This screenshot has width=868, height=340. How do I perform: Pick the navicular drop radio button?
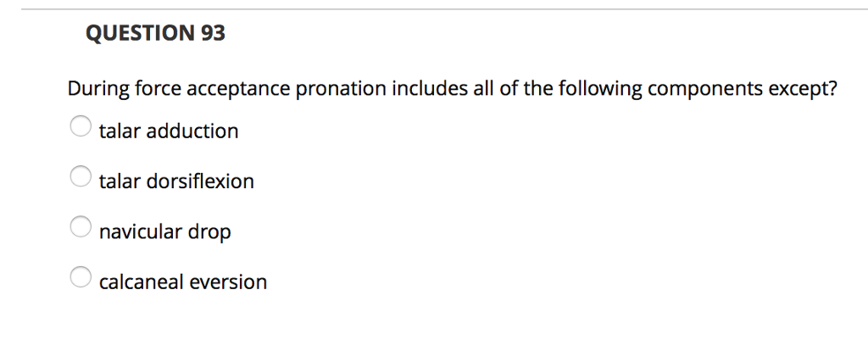pyautogui.click(x=81, y=226)
